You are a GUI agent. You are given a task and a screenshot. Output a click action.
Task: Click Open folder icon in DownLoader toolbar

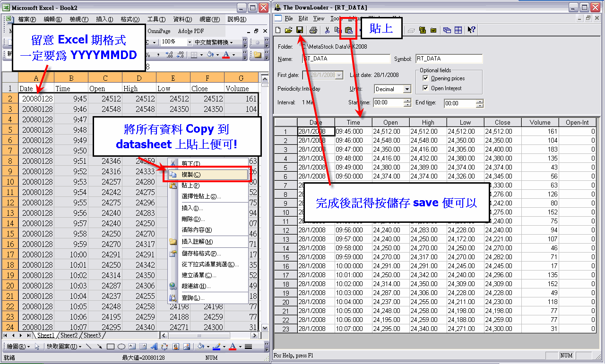(x=289, y=30)
